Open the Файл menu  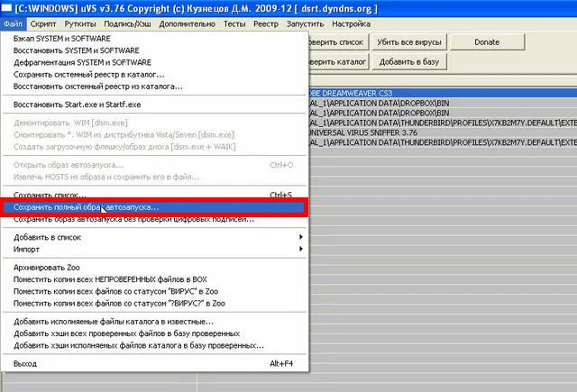pyautogui.click(x=14, y=24)
